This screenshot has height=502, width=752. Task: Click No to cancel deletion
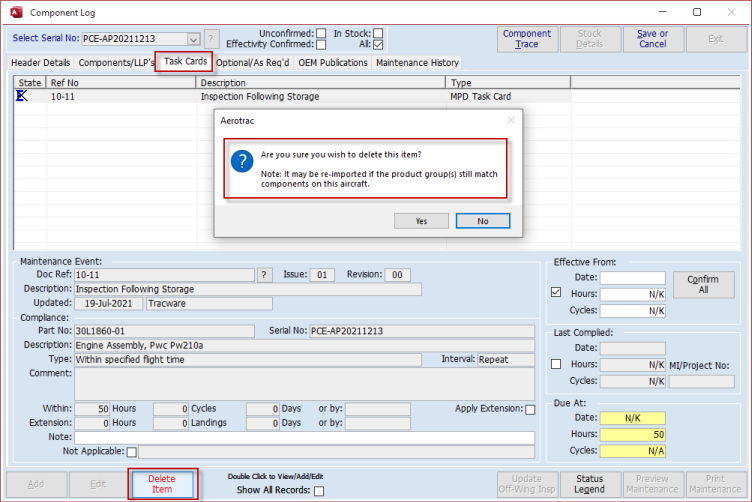pos(482,220)
